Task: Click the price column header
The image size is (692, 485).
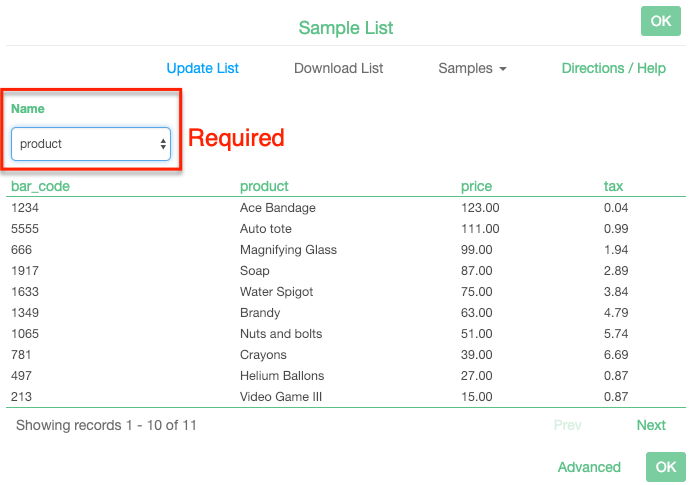Action: [476, 186]
